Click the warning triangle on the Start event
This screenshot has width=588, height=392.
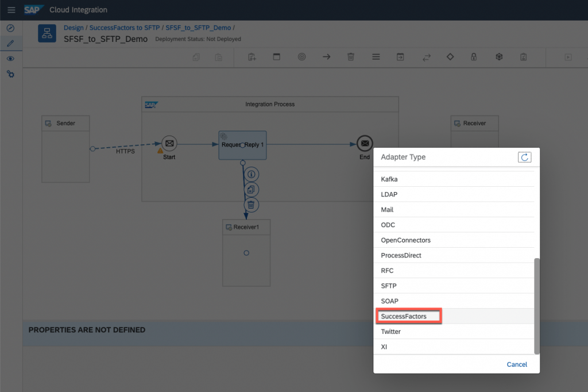point(160,151)
